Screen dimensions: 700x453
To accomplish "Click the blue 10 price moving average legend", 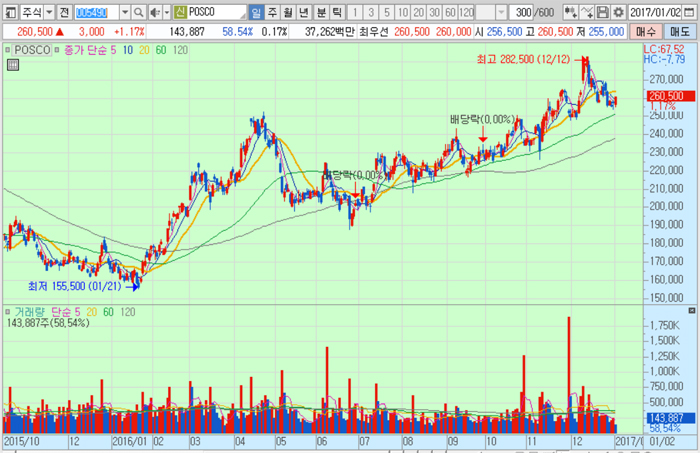I will point(128,50).
